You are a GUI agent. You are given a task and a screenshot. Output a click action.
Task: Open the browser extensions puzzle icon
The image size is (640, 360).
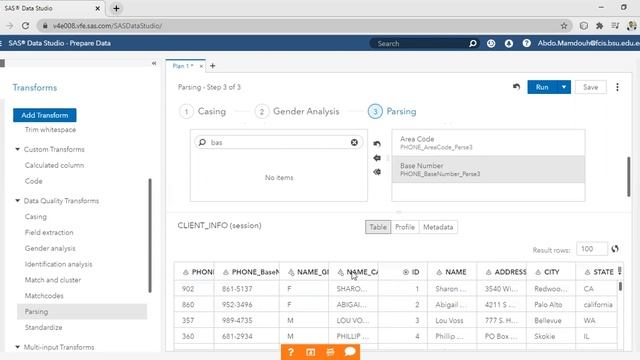point(600,26)
